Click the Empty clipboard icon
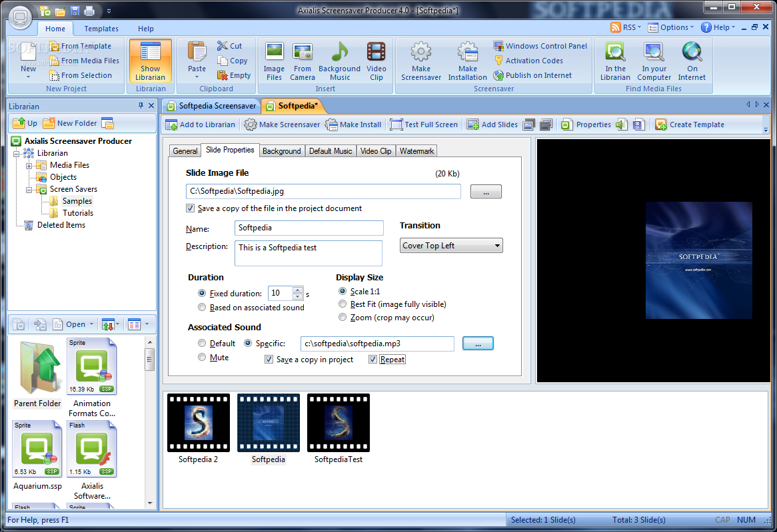This screenshot has width=777, height=532. coord(223,75)
